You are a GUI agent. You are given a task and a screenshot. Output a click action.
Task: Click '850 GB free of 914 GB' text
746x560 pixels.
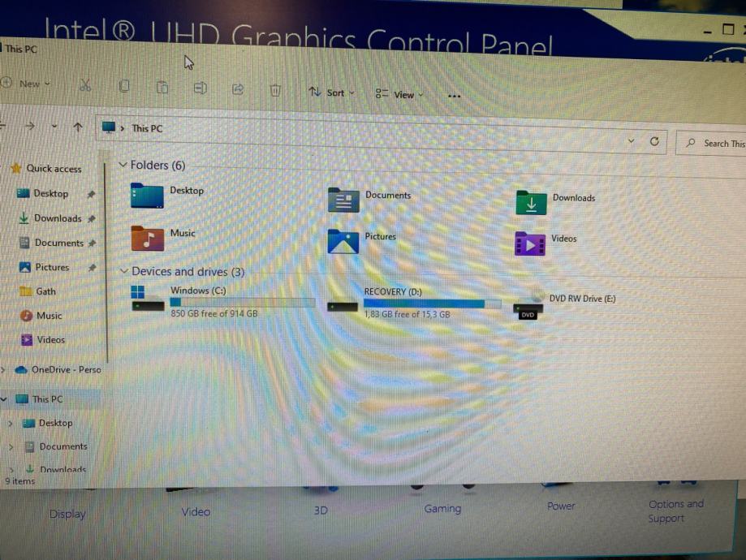(214, 313)
